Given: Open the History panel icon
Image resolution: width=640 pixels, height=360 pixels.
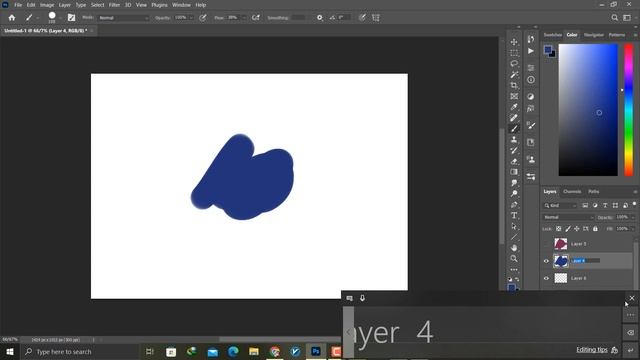Looking at the screenshot, I should [531, 39].
